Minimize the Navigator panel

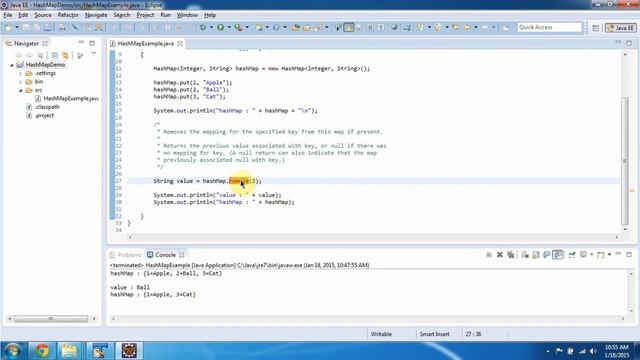pyautogui.click(x=81, y=42)
